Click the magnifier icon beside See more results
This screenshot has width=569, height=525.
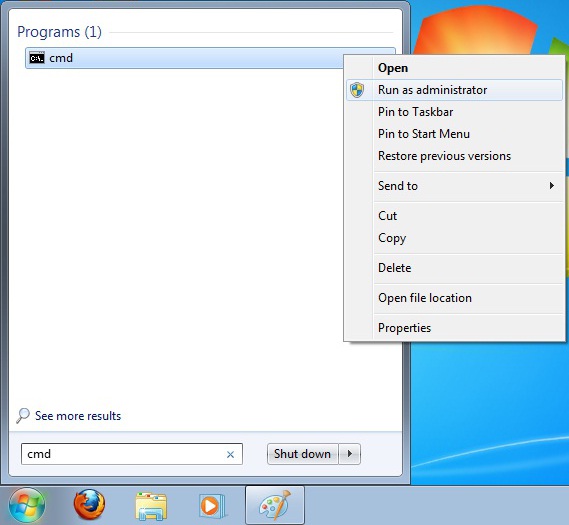[22, 415]
